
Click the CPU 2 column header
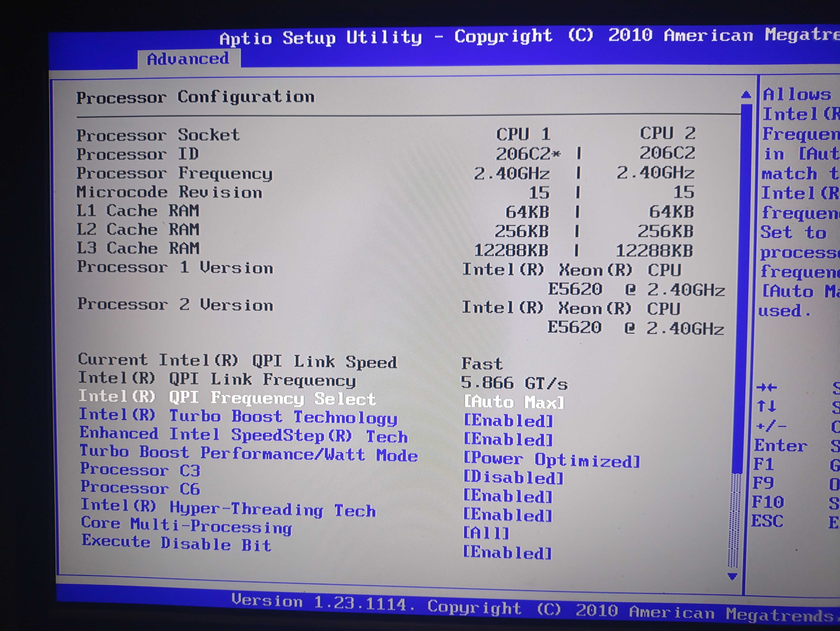[668, 133]
